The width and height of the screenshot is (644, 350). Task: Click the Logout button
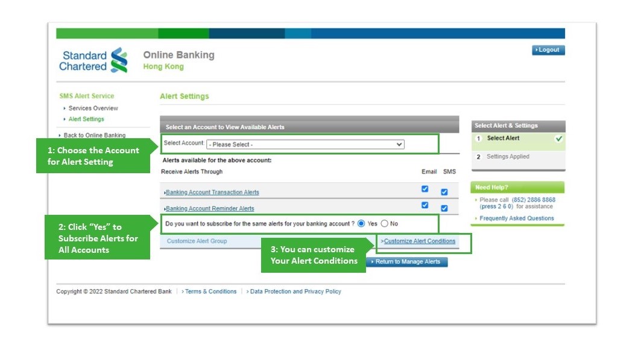(548, 50)
